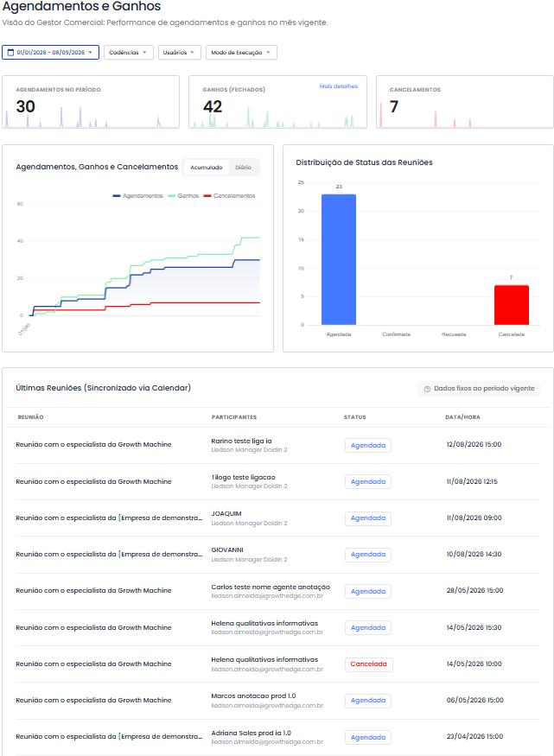The height and width of the screenshot is (756, 554).
Task: Toggle Ganhos series in chart legend
Action: (x=183, y=196)
